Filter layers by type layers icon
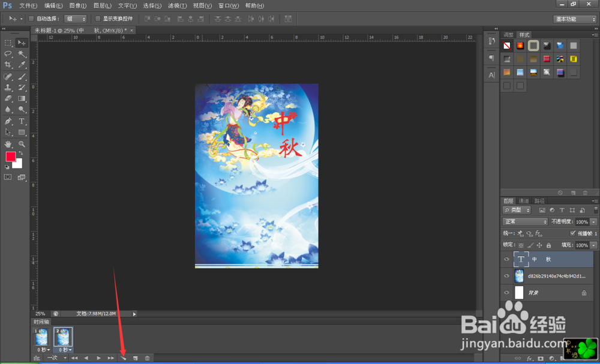Image resolution: width=600 pixels, height=364 pixels. pyautogui.click(x=562, y=210)
